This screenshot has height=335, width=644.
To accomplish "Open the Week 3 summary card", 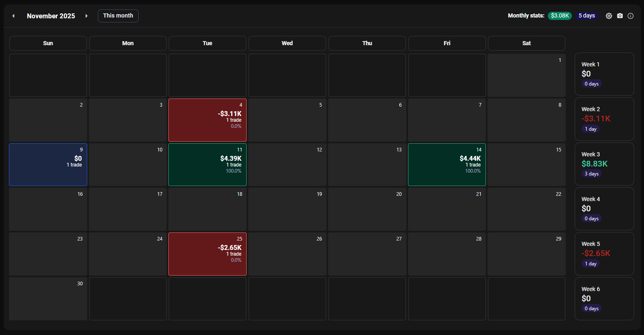I will click(x=604, y=164).
